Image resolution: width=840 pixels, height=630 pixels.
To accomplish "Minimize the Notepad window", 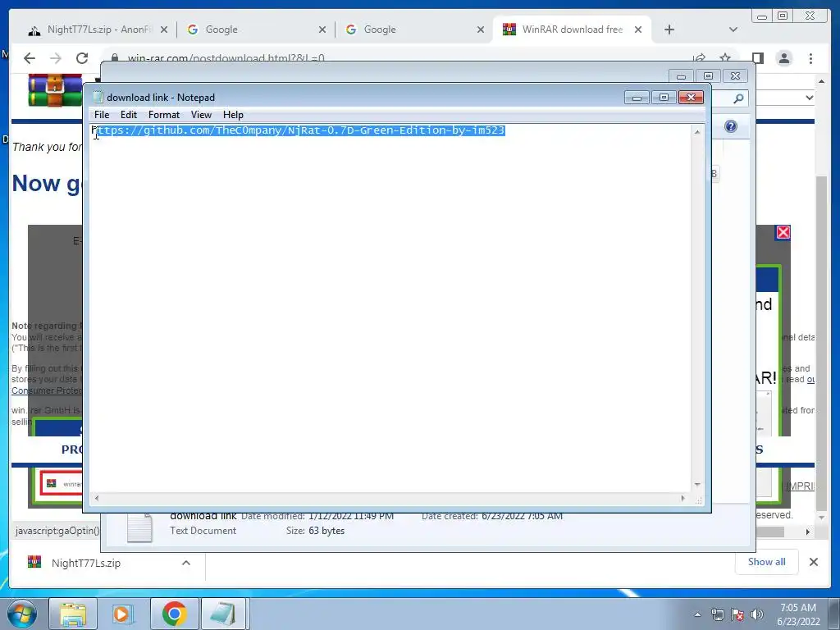I will click(x=637, y=98).
